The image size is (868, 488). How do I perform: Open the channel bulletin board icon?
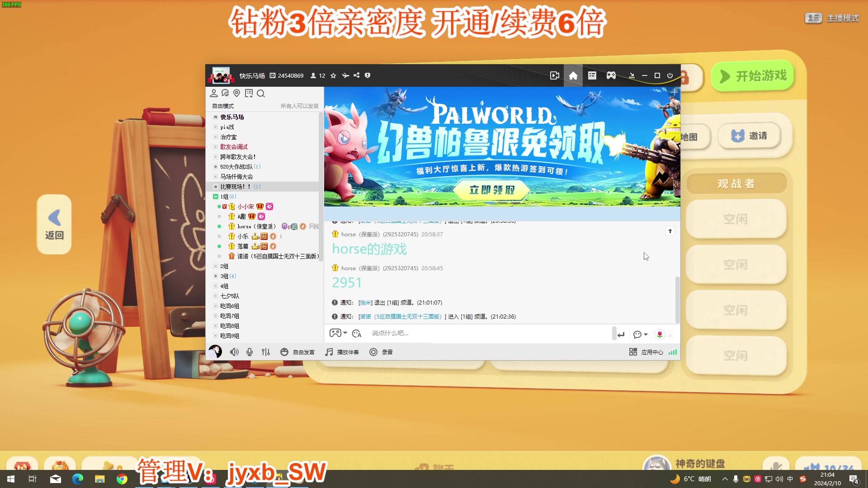click(249, 93)
